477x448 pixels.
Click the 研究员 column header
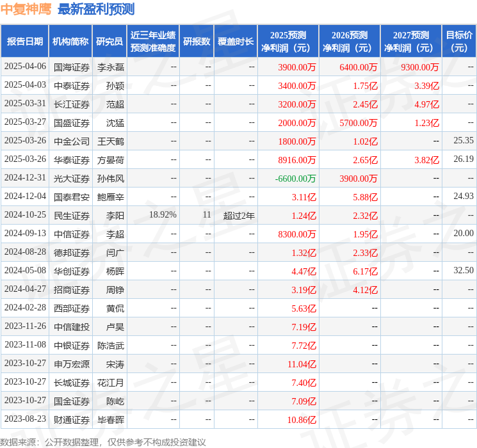109,42
